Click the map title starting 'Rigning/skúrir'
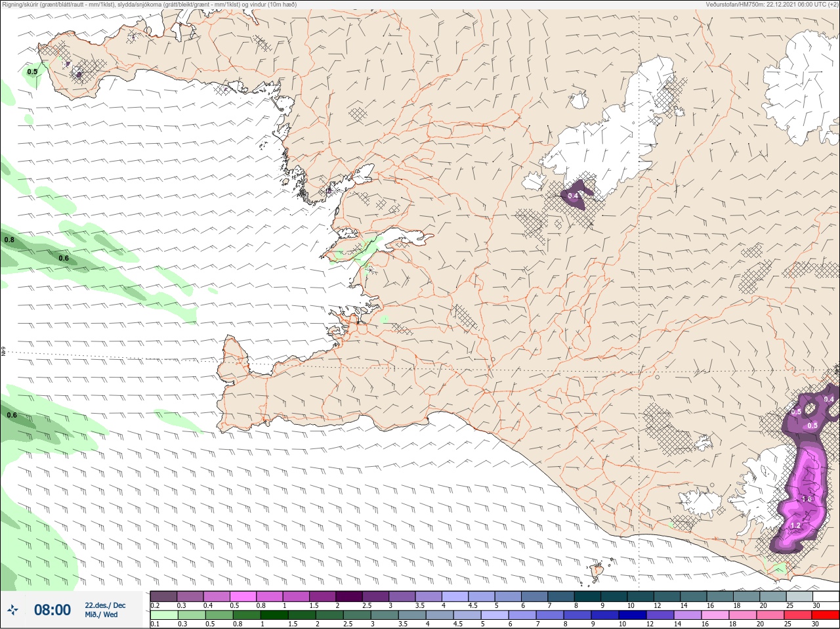The image size is (840, 629). point(149,5)
